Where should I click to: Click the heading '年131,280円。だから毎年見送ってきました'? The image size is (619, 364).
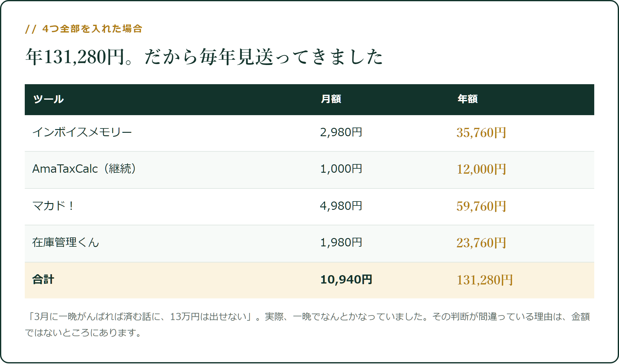tap(204, 57)
